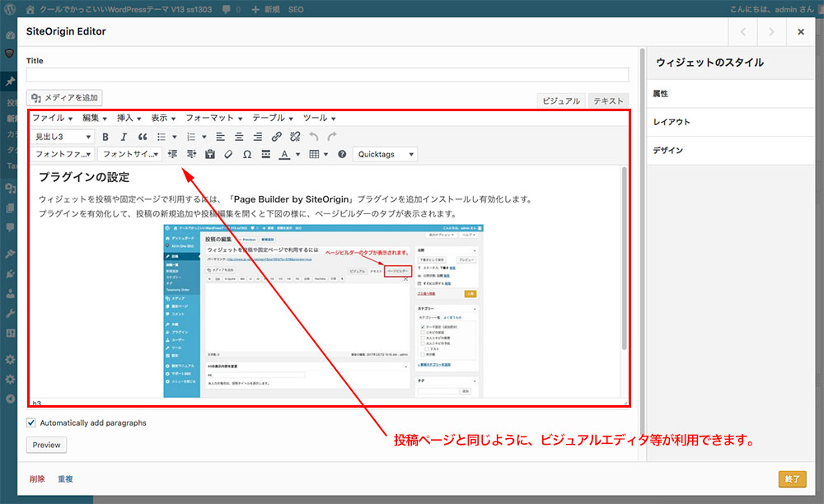Redo the last undone edit
Screen dimensions: 824x504
pos(332,137)
